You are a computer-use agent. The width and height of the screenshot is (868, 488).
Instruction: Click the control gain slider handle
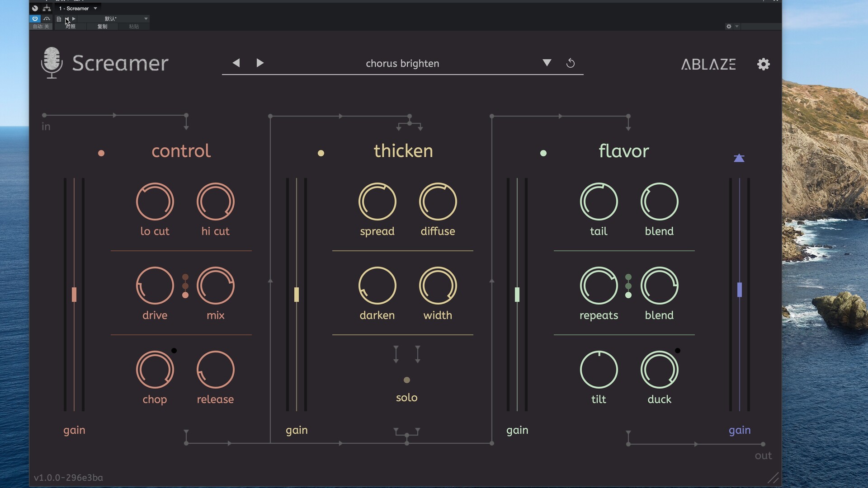74,295
